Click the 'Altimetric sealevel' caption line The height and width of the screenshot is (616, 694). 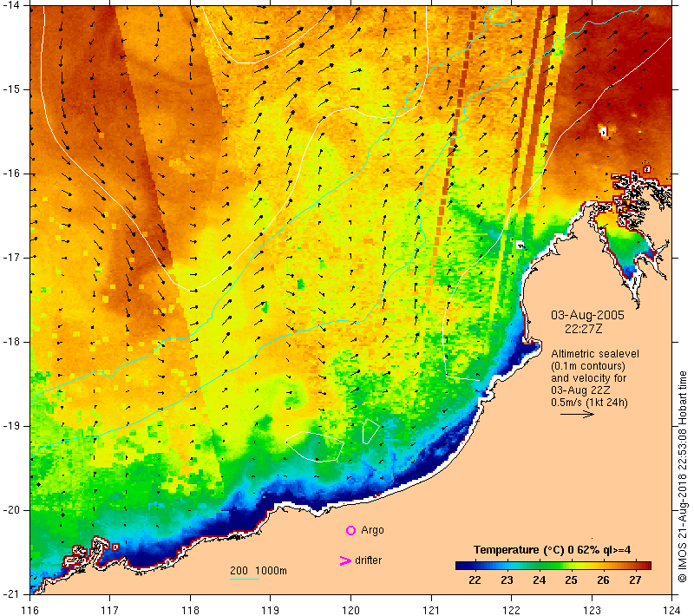(595, 354)
